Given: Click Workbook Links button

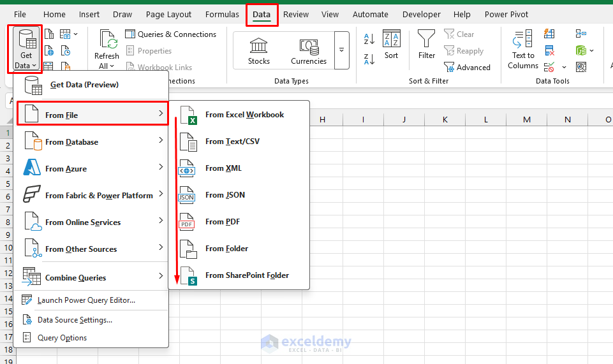Looking at the screenshot, I should coord(159,67).
